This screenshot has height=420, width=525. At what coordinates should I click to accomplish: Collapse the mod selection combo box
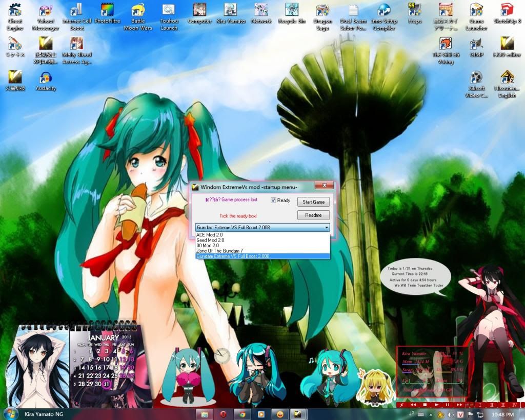coord(326,227)
